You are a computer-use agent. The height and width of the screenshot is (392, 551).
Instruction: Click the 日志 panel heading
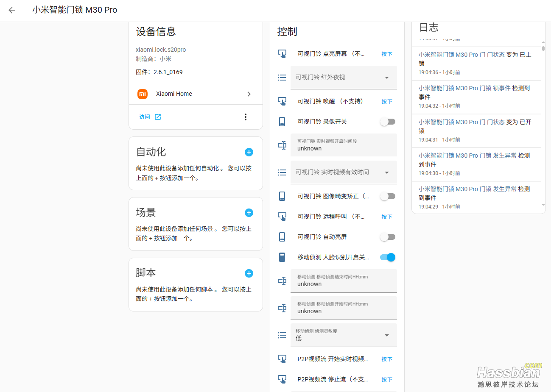(x=429, y=28)
